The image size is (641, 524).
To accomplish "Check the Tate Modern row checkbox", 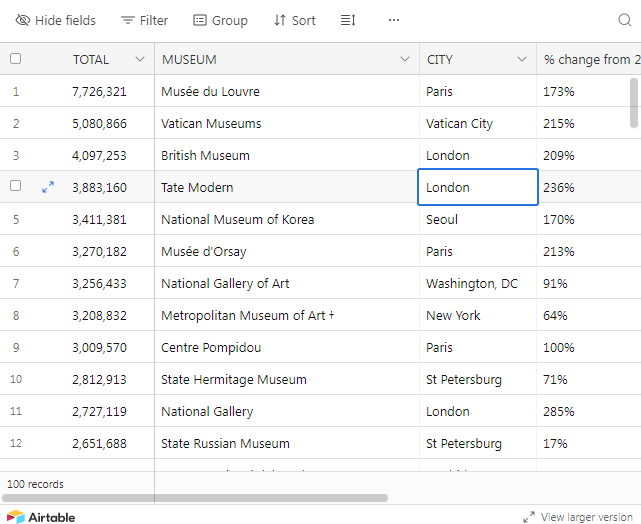I will pos(15,187).
